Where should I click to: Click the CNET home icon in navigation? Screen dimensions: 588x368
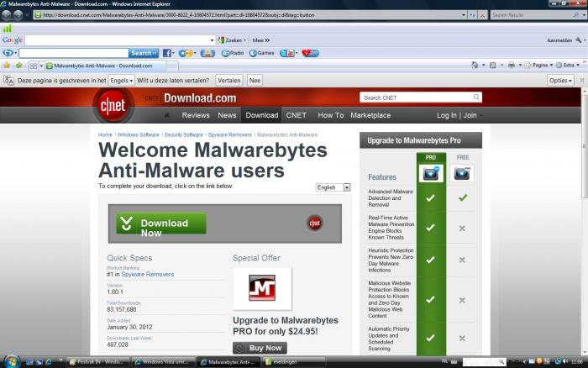coord(167,115)
